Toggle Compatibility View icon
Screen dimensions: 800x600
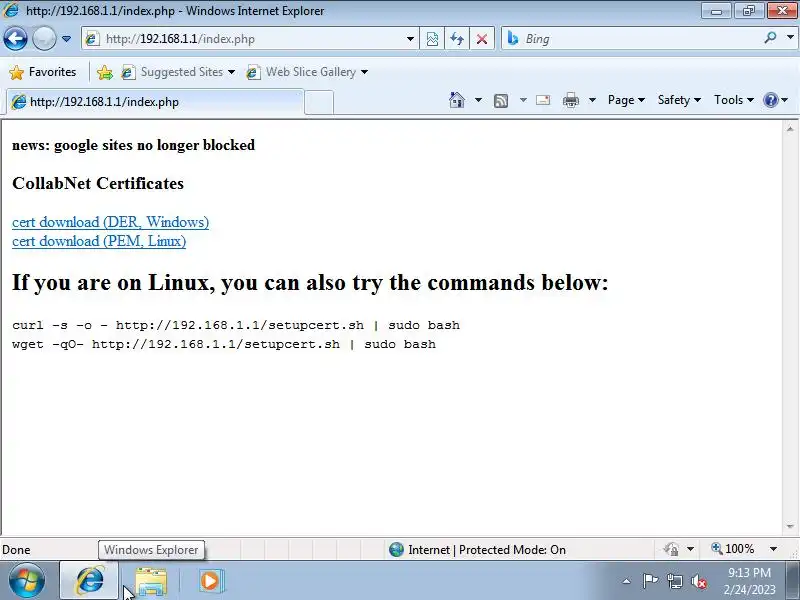(432, 39)
